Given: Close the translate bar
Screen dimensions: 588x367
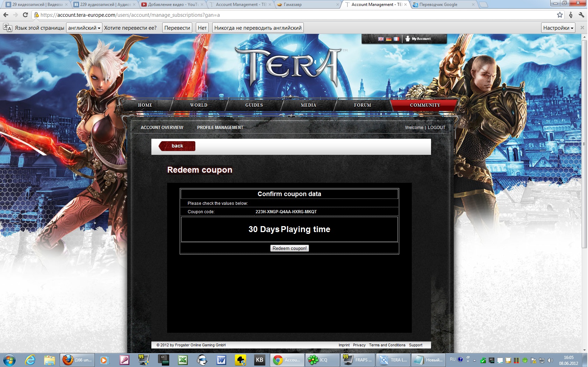Looking at the screenshot, I should (x=582, y=28).
